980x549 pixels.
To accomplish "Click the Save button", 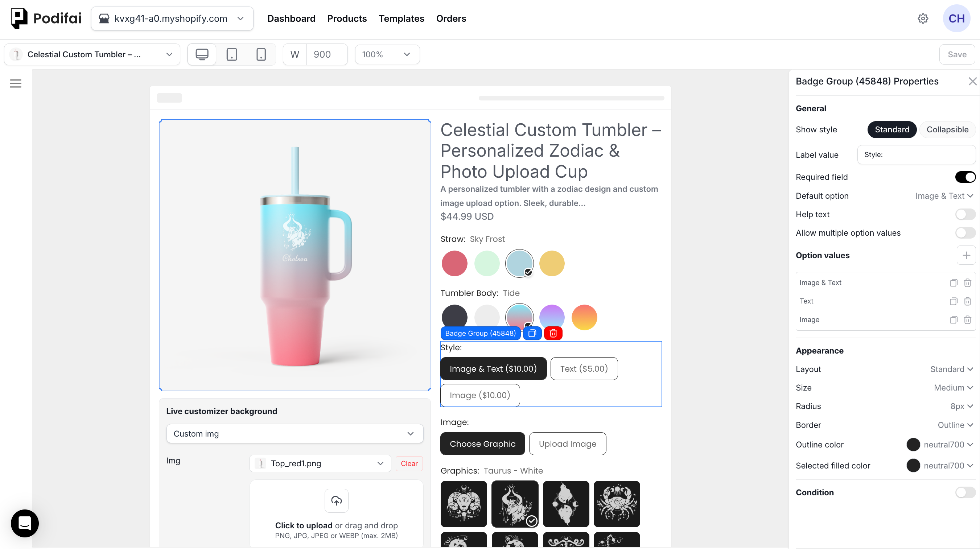I will pyautogui.click(x=956, y=54).
